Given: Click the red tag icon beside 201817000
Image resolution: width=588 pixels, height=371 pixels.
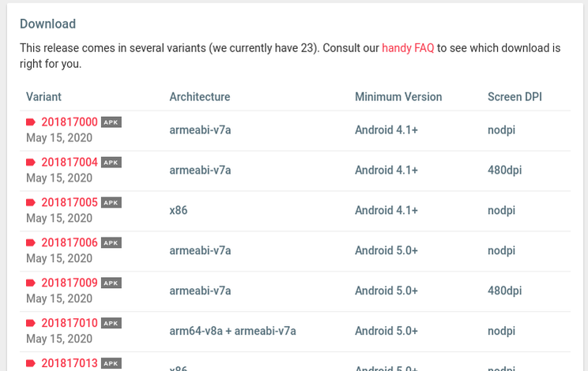Looking at the screenshot, I should (x=31, y=122).
